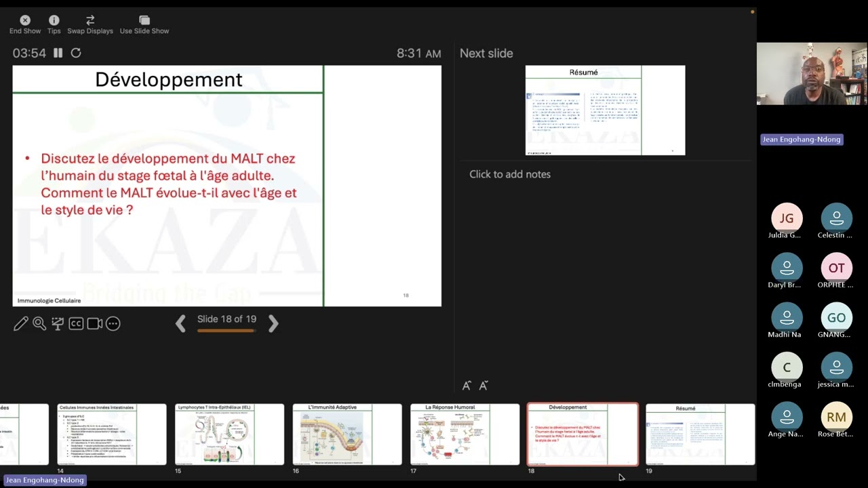This screenshot has height=488, width=868.
Task: Click Jean Engohang-Ndong video tile
Action: pos(812,74)
